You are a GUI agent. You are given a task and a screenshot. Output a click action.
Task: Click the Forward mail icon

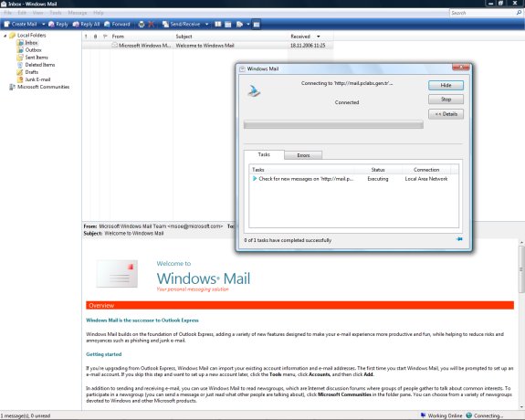pos(117,24)
